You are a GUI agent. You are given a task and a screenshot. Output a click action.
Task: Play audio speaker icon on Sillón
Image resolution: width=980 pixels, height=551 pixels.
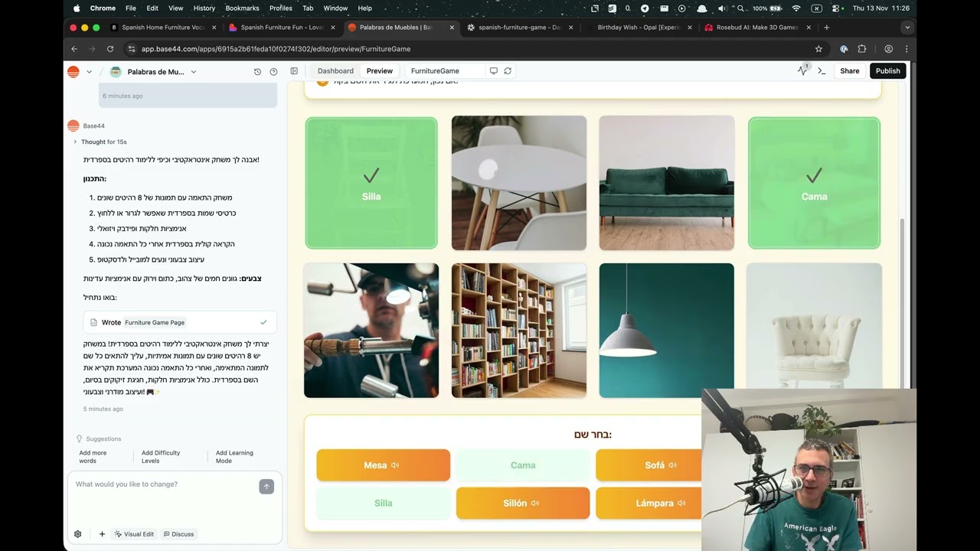click(x=535, y=504)
